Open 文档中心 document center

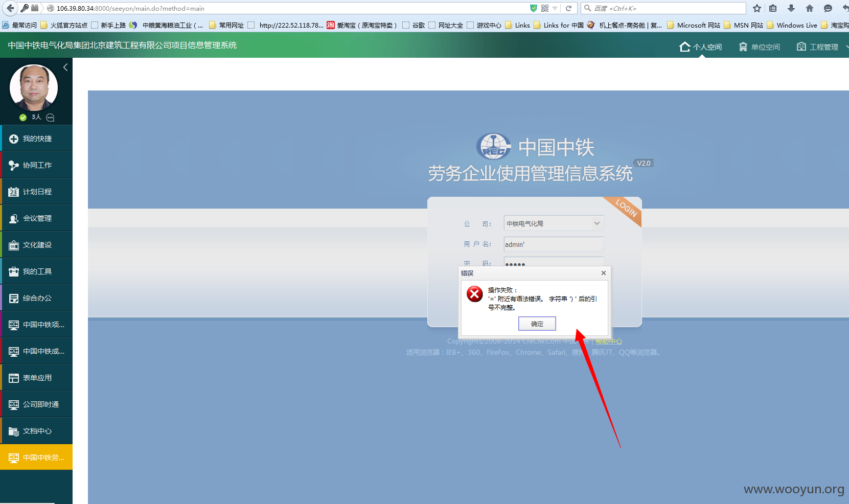coord(36,431)
